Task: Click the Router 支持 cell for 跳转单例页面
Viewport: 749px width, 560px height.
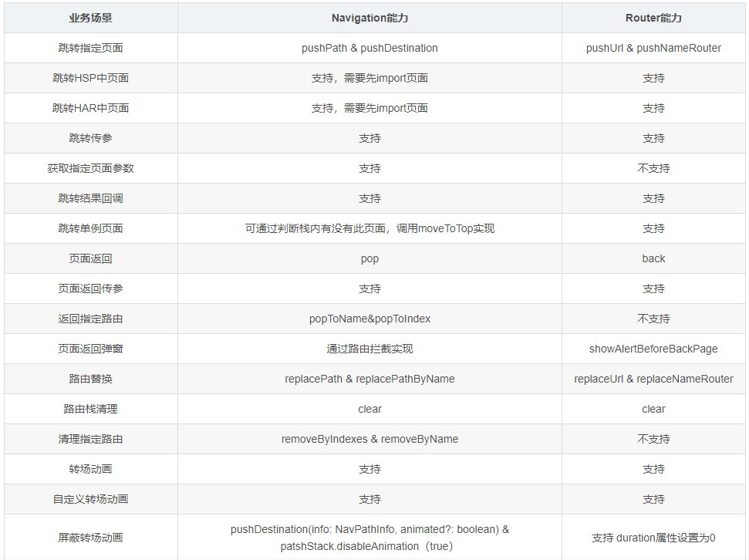Action: click(x=653, y=228)
